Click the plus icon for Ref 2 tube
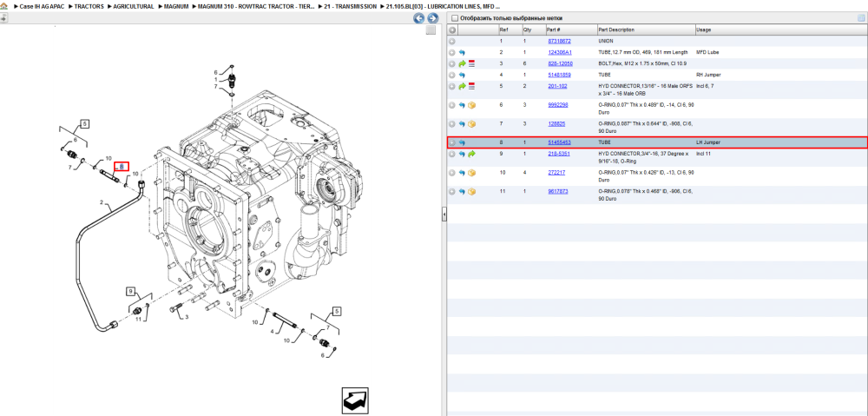This screenshot has height=416, width=868. (452, 53)
